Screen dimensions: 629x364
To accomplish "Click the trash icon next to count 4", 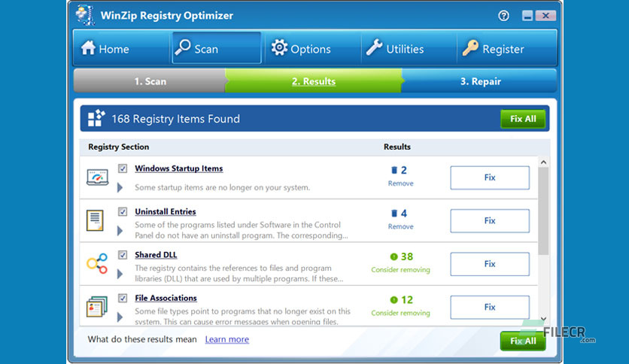I will click(394, 214).
